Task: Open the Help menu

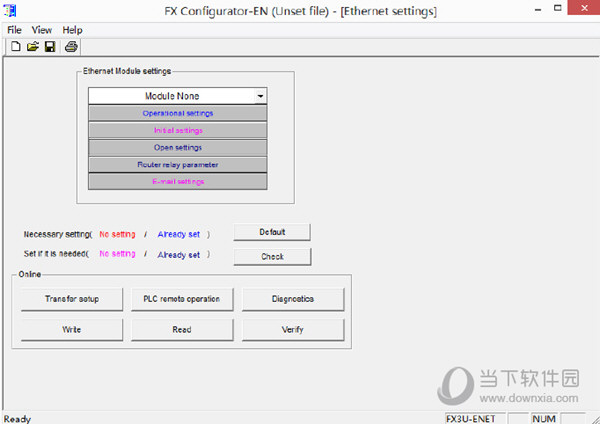Action: click(72, 30)
